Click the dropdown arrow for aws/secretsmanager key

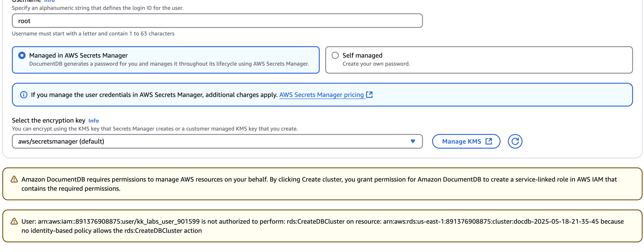point(412,141)
